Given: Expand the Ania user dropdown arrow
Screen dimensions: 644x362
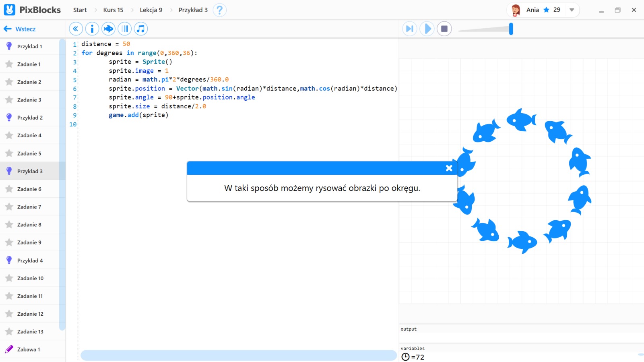Looking at the screenshot, I should click(572, 10).
